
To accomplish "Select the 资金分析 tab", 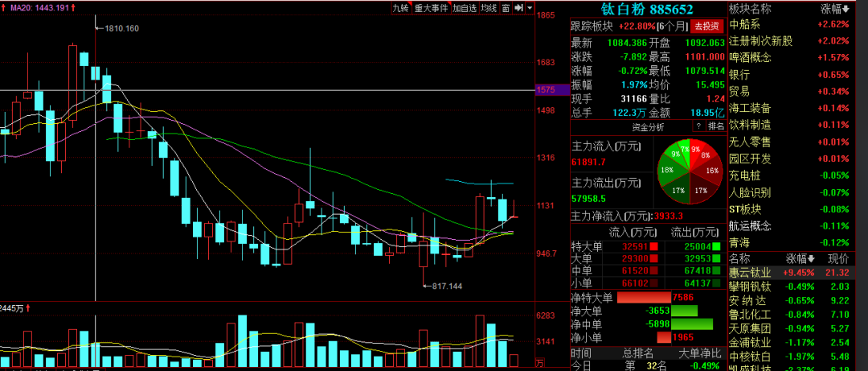I will [x=649, y=126].
